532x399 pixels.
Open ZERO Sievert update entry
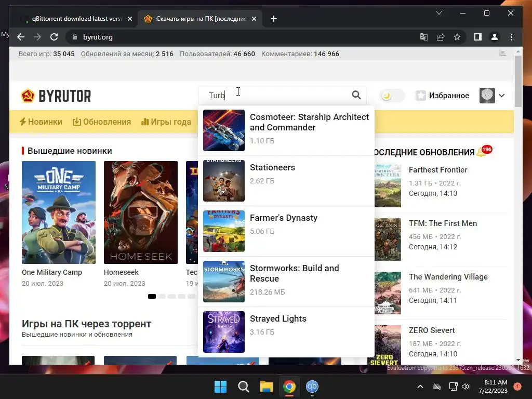click(441, 344)
